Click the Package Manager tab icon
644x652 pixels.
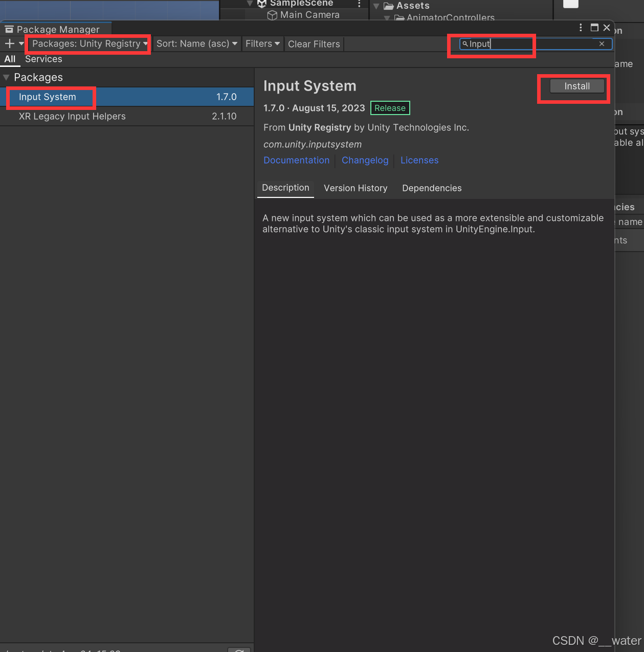pos(9,29)
